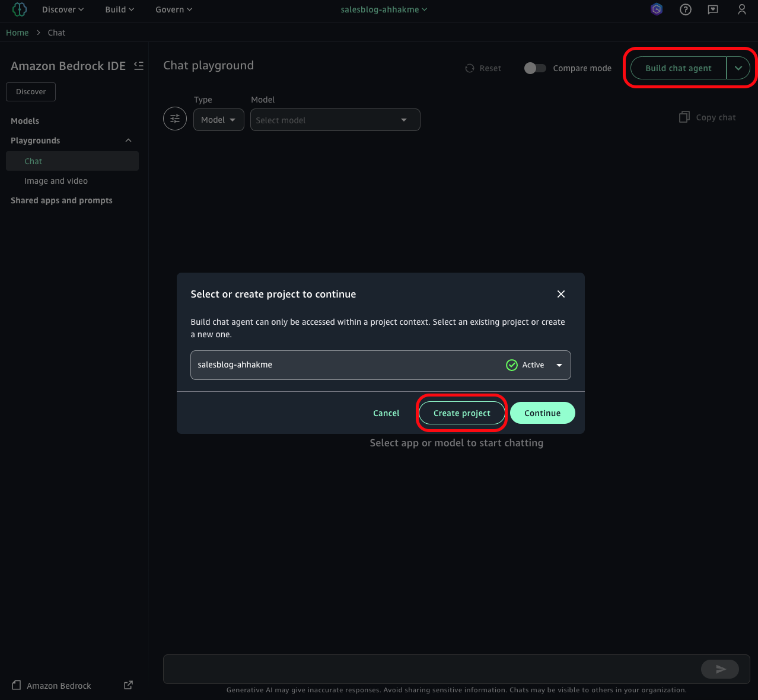Click the Copy chat icon
This screenshot has height=700, width=758.
pyautogui.click(x=684, y=117)
